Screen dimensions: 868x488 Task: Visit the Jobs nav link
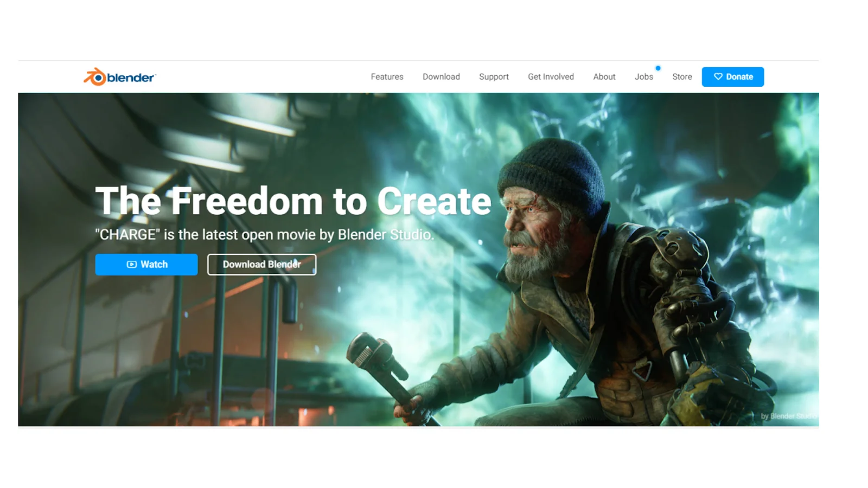[643, 77]
